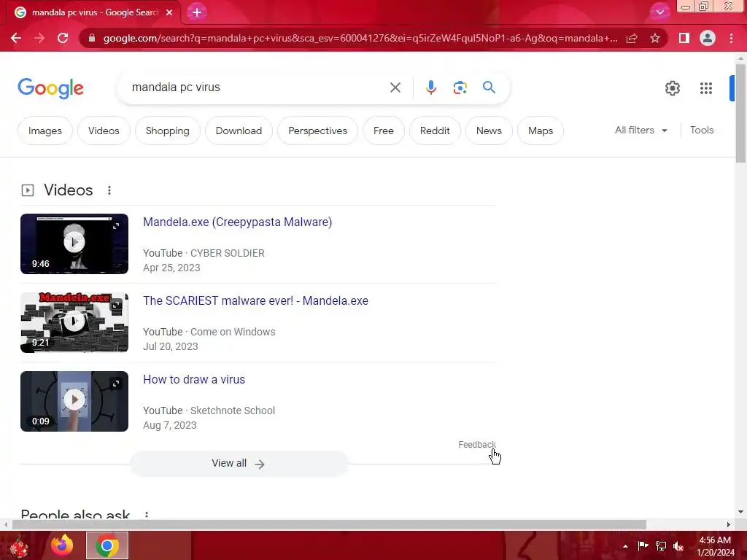The height and width of the screenshot is (560, 747).
Task: Play How to draw a virus thumbnail
Action: 74,400
